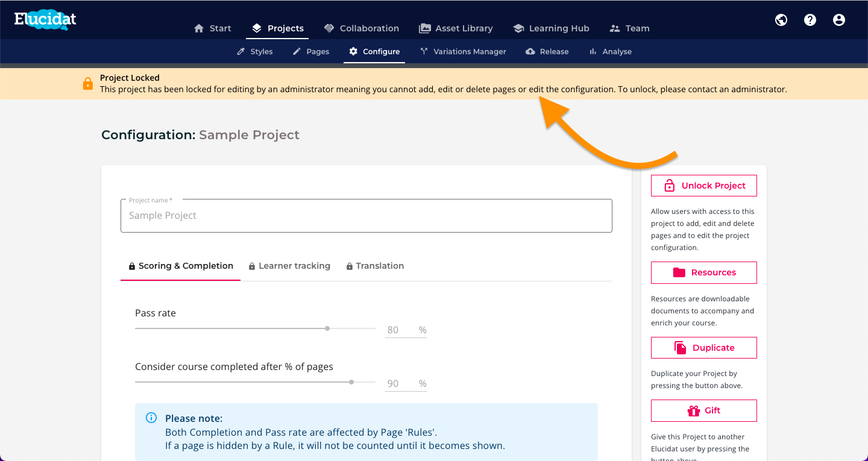Open the Team tab
This screenshot has height=461, width=868.
(629, 28)
